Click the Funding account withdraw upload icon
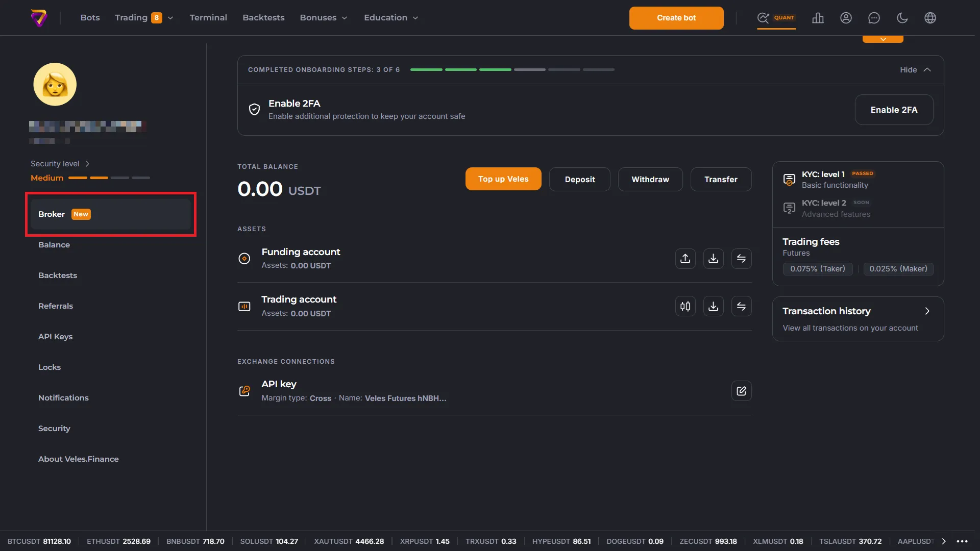 tap(685, 259)
